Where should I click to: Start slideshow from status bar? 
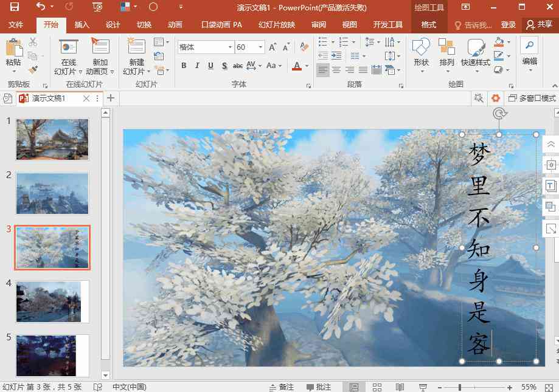coord(423,387)
